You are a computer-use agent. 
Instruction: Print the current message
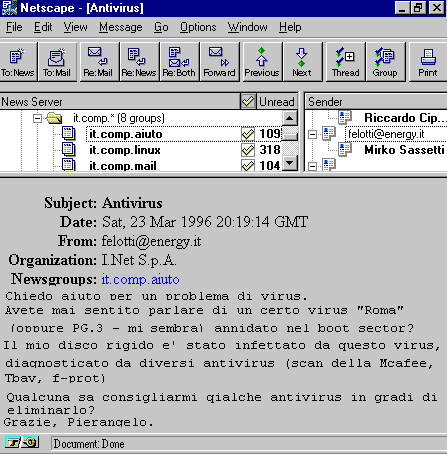428,62
